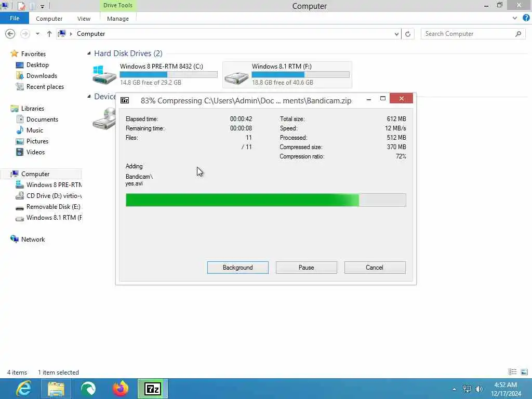532x399 pixels.
Task: Open the Pictures library
Action: [x=37, y=141]
